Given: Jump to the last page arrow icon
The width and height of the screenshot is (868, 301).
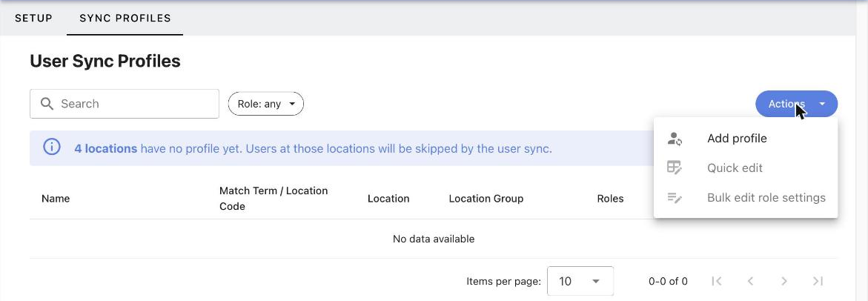Looking at the screenshot, I should [818, 281].
